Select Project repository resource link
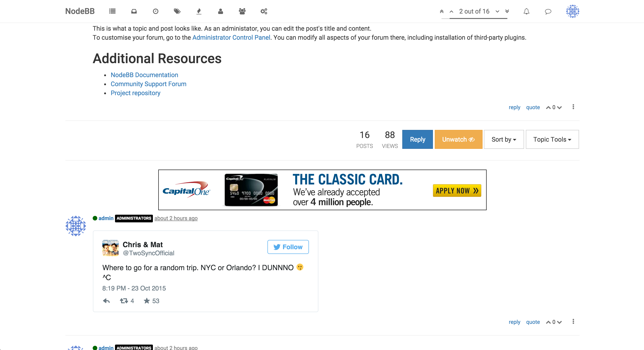 pyautogui.click(x=135, y=93)
